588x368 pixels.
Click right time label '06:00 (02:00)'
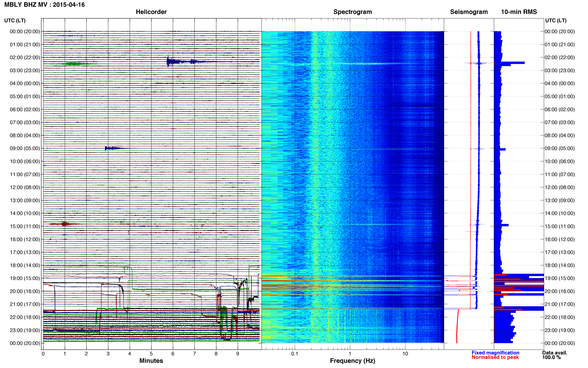560,110
